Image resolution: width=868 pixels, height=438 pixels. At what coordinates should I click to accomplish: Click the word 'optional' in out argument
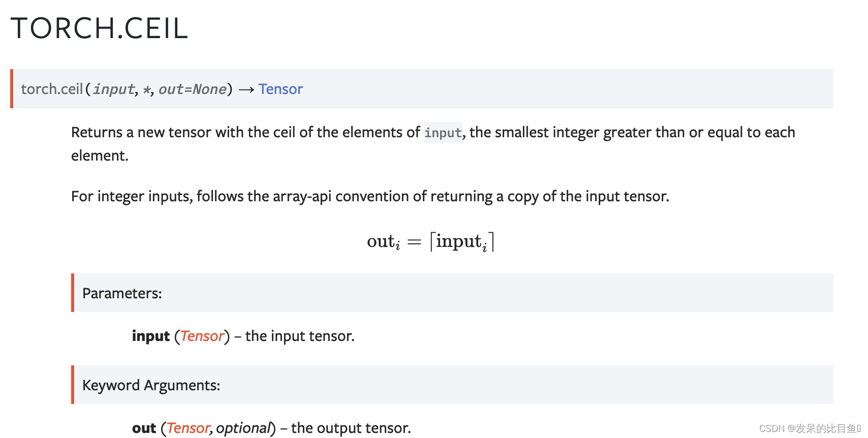pos(243,428)
